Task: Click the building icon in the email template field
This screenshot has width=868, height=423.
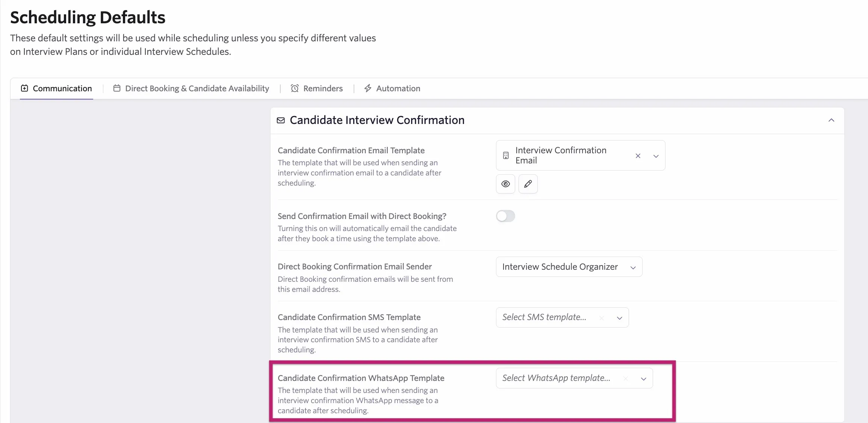Action: tap(506, 156)
